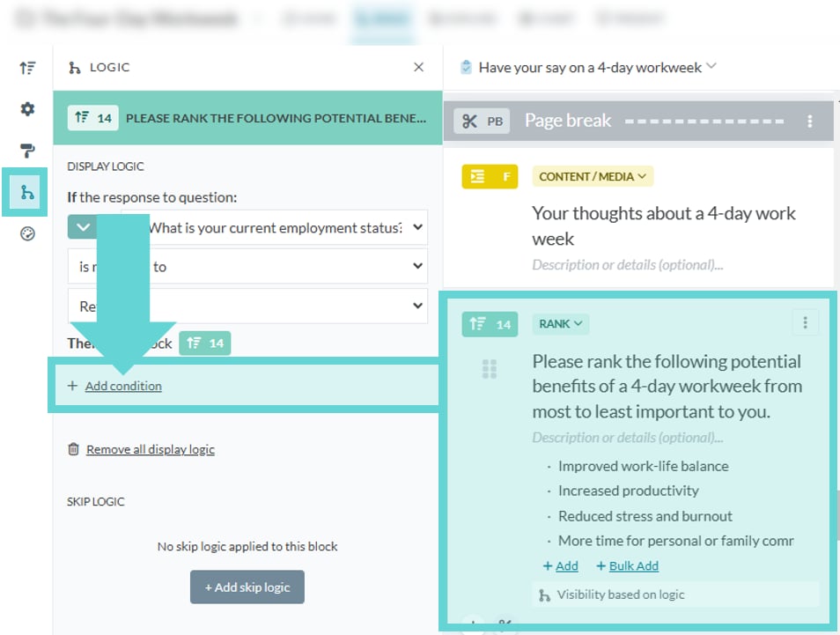Open the 'is not equal to' operator dropdown
This screenshot has height=635, width=840.
pos(247,266)
